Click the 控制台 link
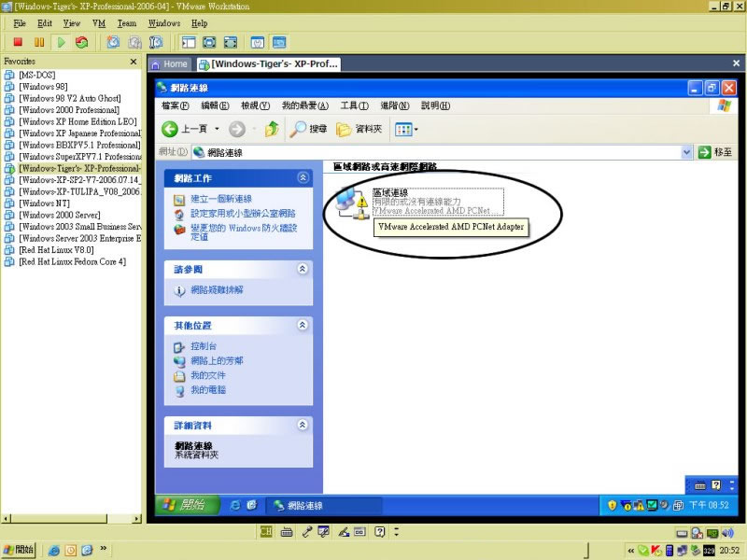Screen dimensions: 747x560 pos(204,346)
